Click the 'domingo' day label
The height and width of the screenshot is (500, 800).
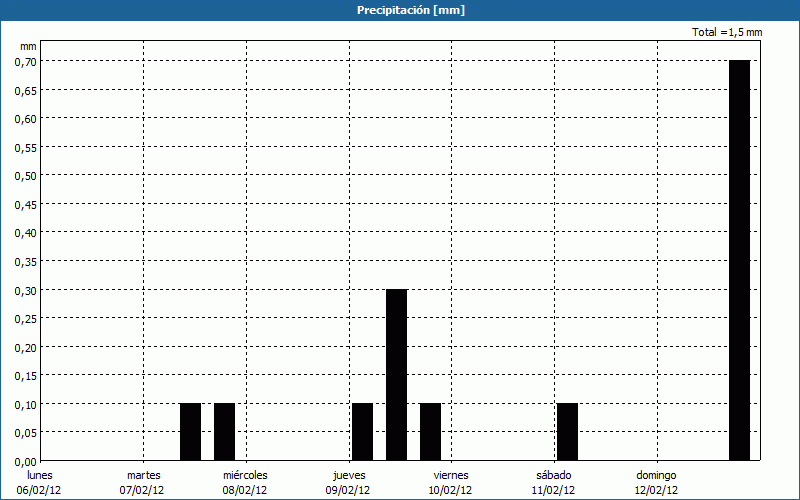click(657, 475)
